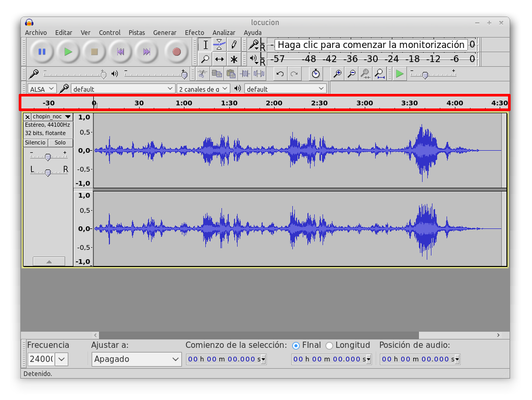Click the Zoom In magnifier icon
Screen dimensions: 532x400
[x=337, y=74]
